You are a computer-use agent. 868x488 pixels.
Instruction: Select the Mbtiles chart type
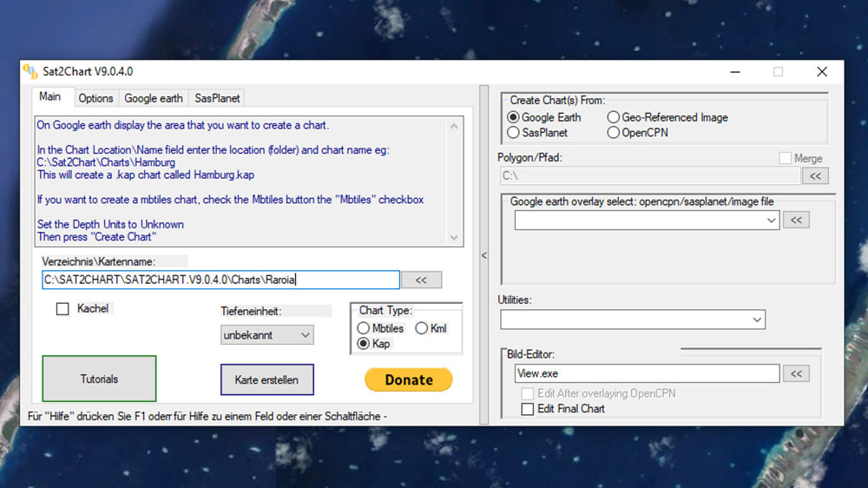[x=364, y=328]
